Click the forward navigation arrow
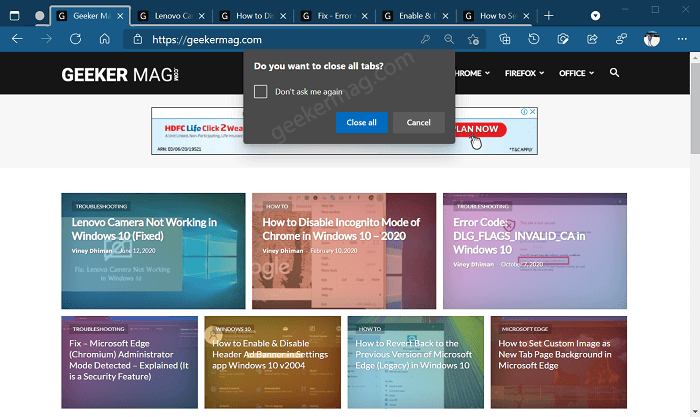700x417 pixels. coord(46,39)
